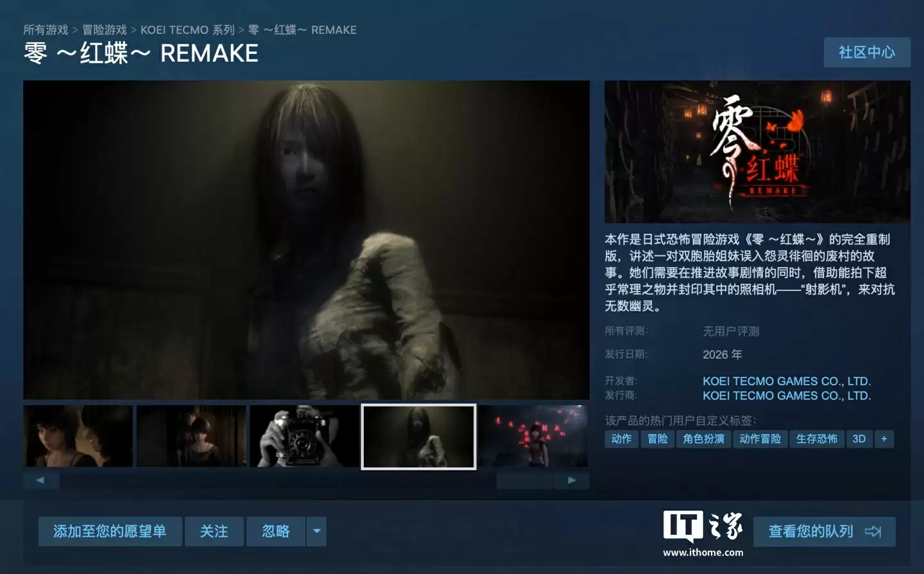
Task: Click the + to reveal more user tags
Action: click(x=884, y=439)
